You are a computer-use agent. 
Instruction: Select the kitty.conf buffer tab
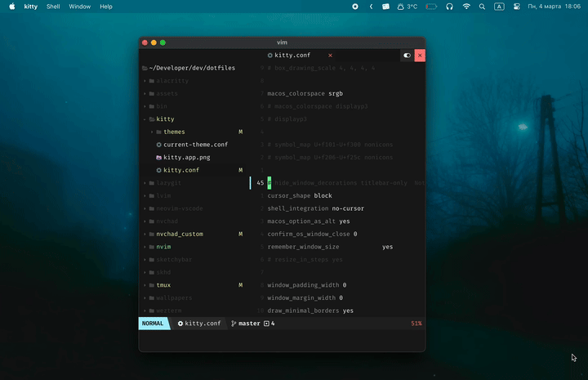click(x=292, y=55)
